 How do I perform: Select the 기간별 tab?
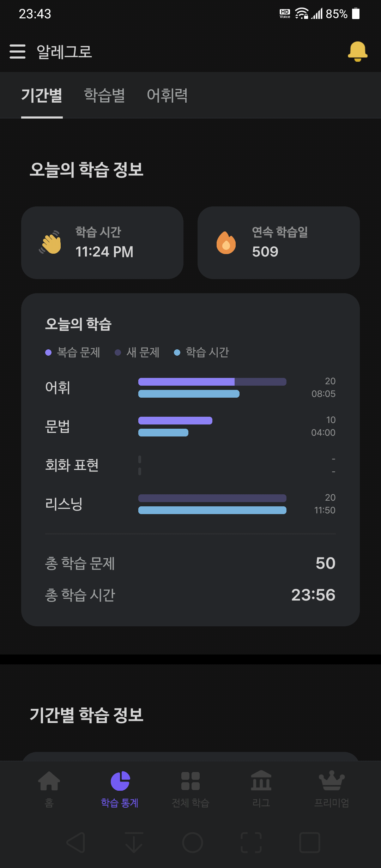[x=42, y=95]
